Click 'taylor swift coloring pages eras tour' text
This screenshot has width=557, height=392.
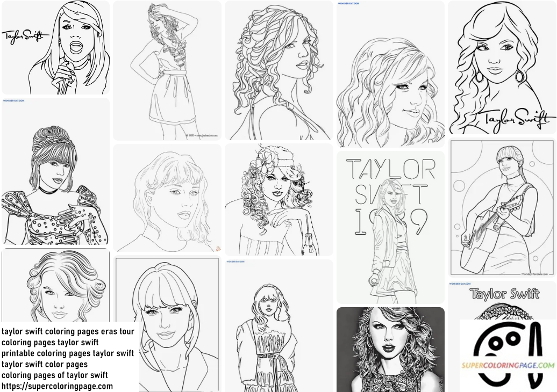tap(68, 331)
